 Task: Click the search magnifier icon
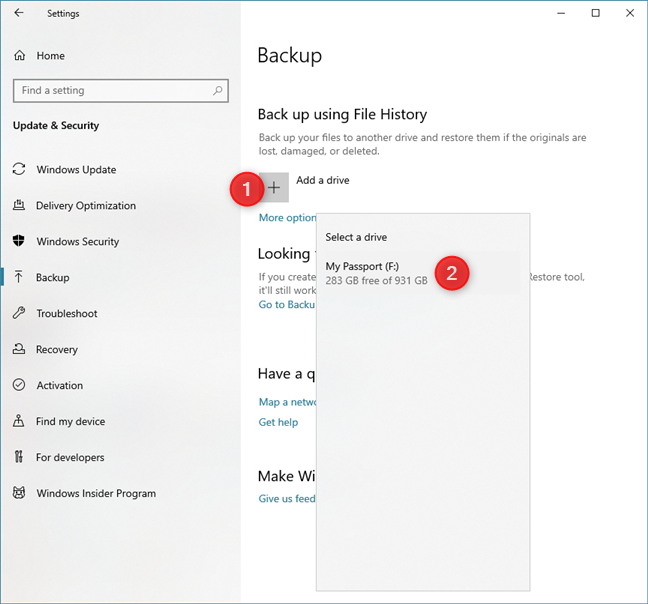pos(217,90)
